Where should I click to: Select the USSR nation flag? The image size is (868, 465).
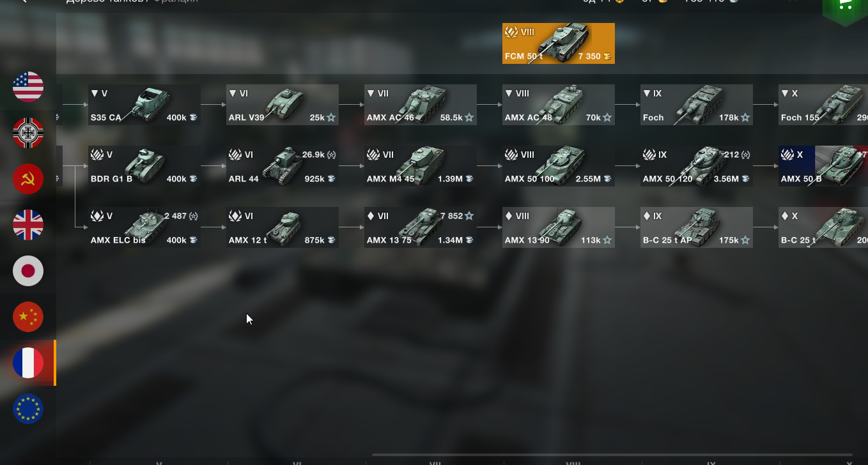[x=28, y=179]
